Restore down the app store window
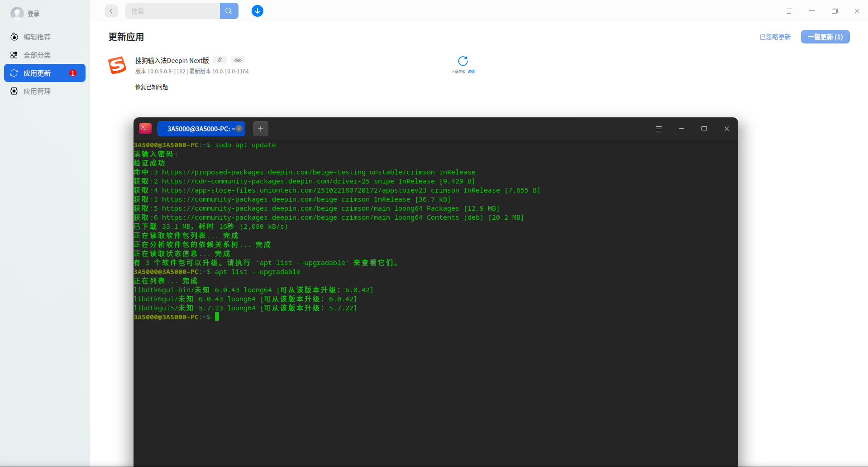The width and height of the screenshot is (868, 467). point(835,11)
